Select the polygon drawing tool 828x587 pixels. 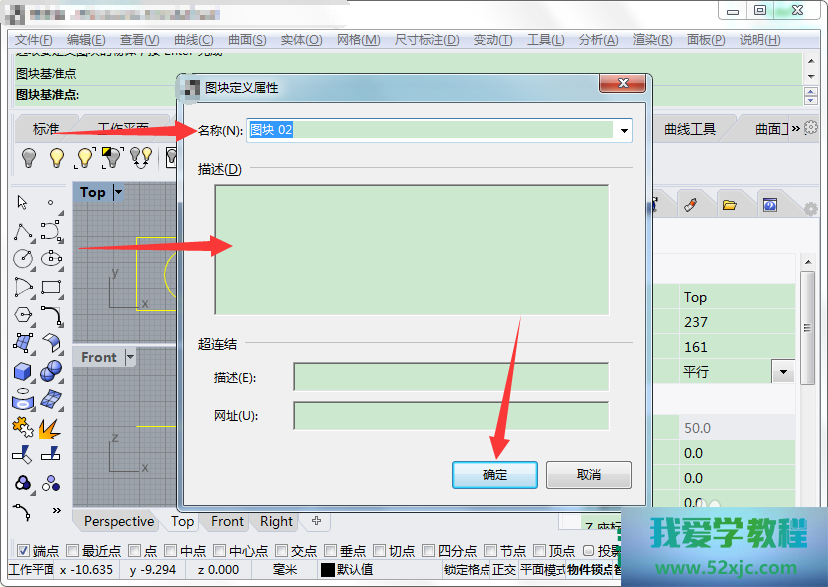(23, 315)
